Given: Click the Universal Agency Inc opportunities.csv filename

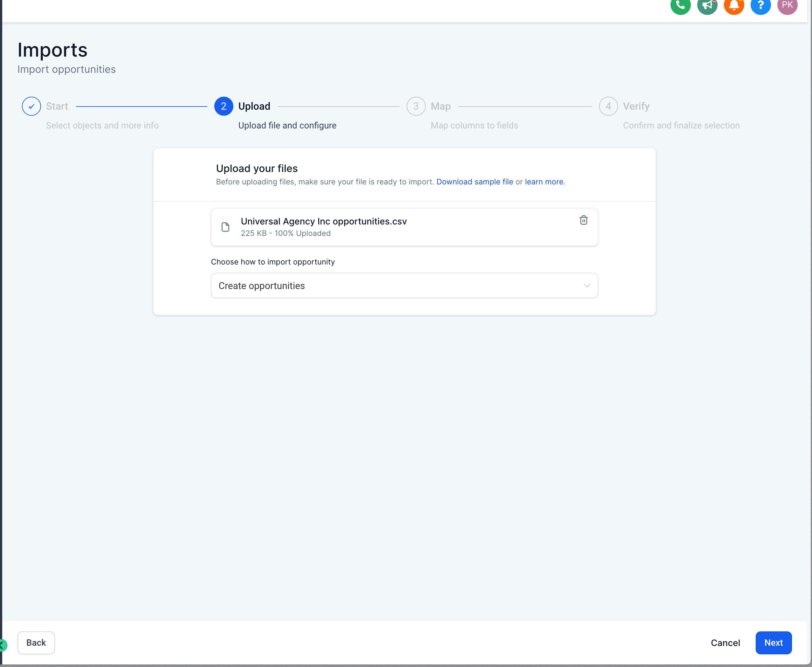Looking at the screenshot, I should (324, 221).
